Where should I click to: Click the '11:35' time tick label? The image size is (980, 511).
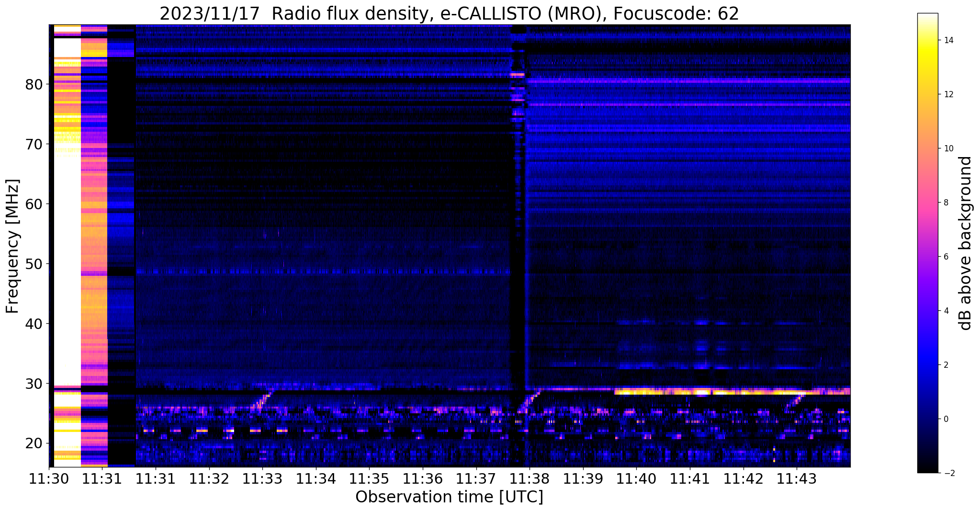coord(369,479)
